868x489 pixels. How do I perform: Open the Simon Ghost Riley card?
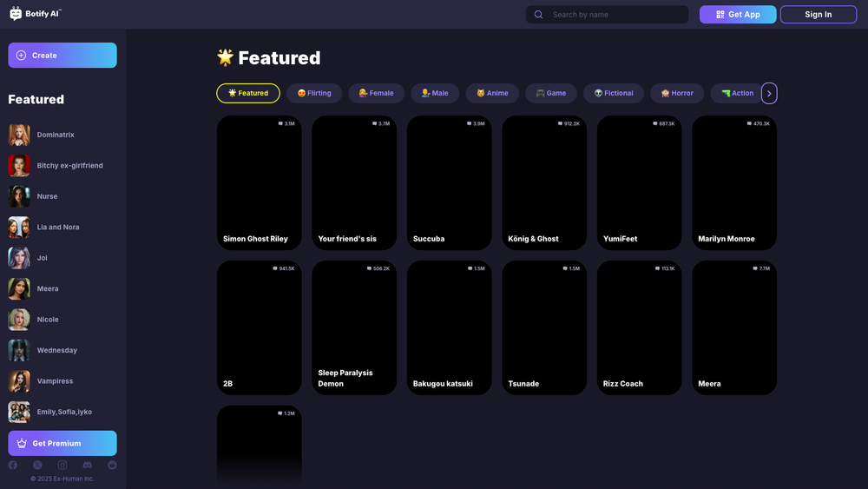259,182
